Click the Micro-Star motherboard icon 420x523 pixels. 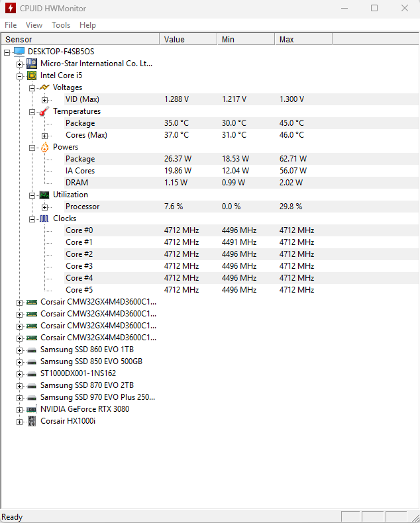pos(32,64)
